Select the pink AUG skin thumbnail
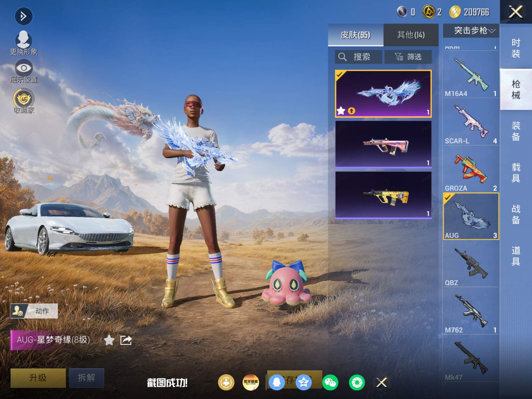Screen dimensions: 532x399 point(383,144)
